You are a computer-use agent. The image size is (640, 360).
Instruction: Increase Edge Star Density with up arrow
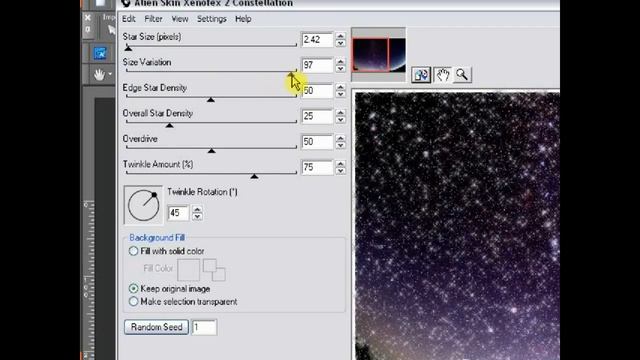[x=340, y=87]
